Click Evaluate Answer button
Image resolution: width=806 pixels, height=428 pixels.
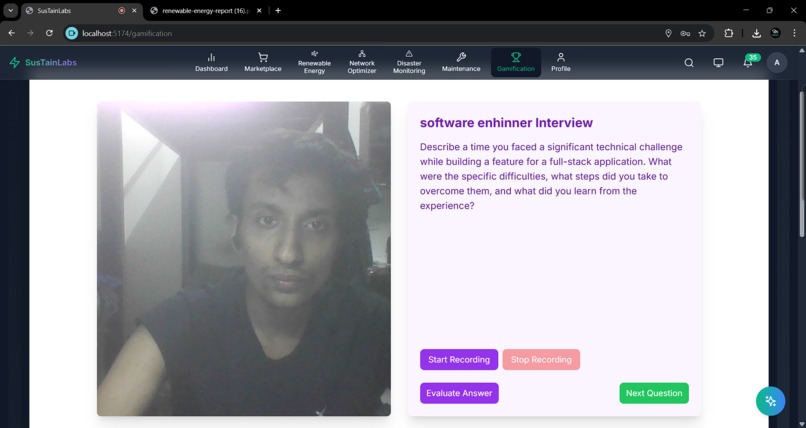tap(459, 393)
